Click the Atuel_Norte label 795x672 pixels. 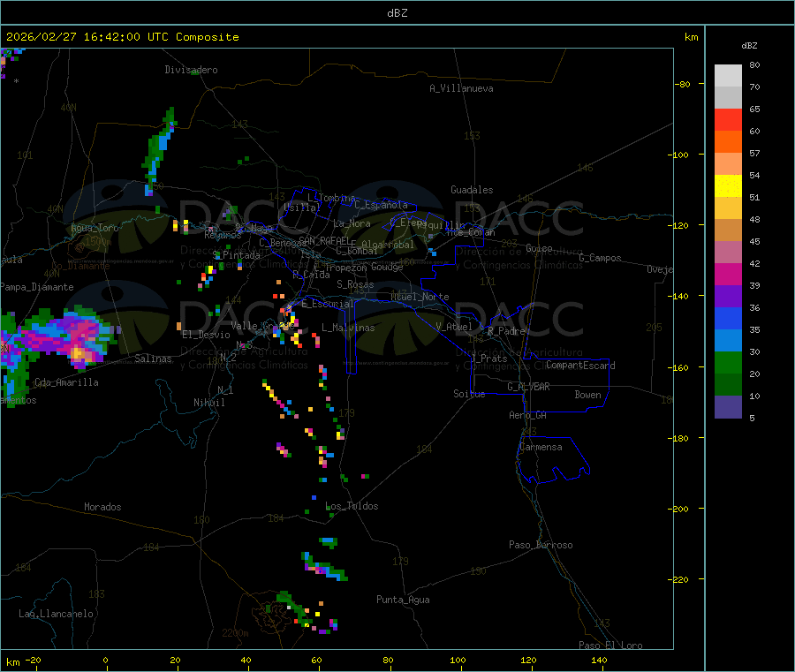pyautogui.click(x=420, y=297)
